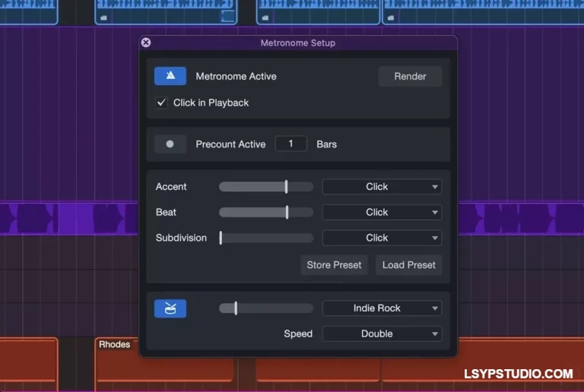Open the Speed Double dropdown
This screenshot has height=392, width=584.
[382, 334]
